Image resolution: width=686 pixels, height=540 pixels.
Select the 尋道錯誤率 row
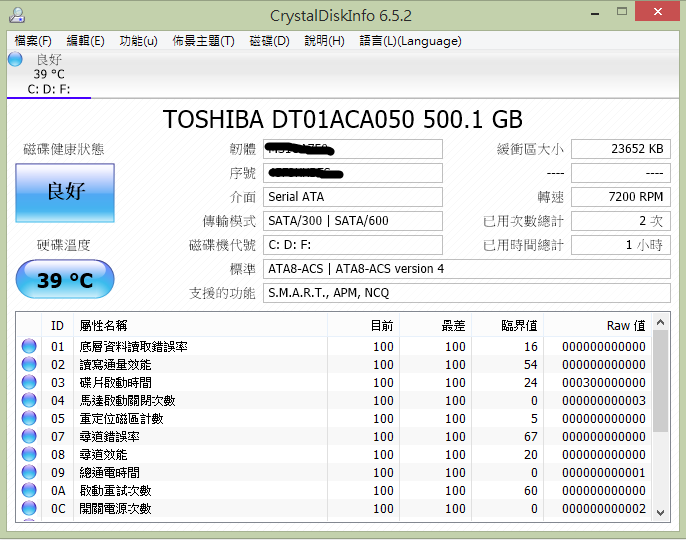click(x=334, y=436)
